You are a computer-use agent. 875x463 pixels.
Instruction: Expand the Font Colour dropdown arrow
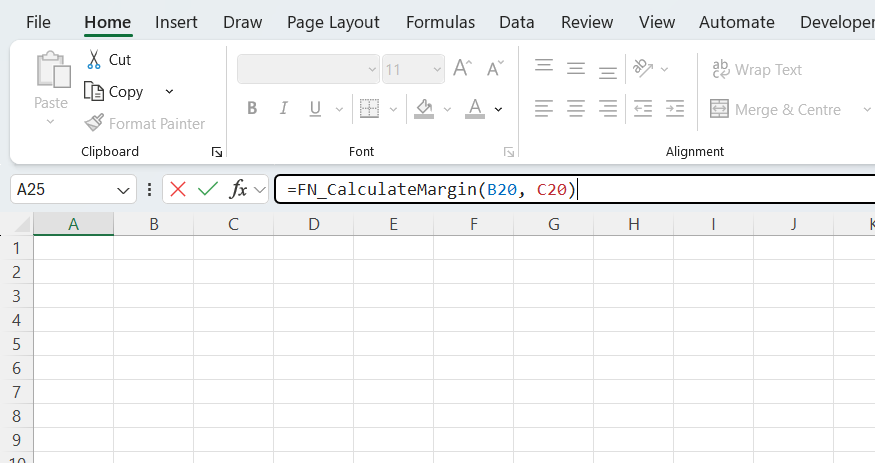pos(498,109)
